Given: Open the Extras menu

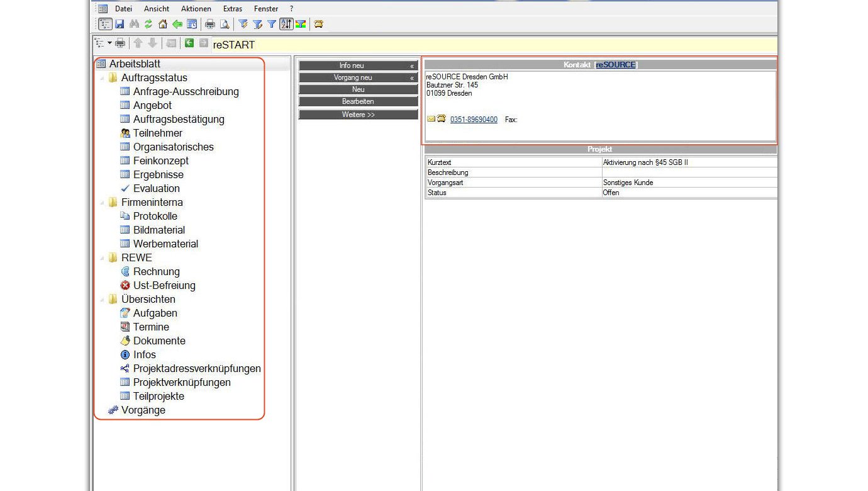Looking at the screenshot, I should (232, 9).
